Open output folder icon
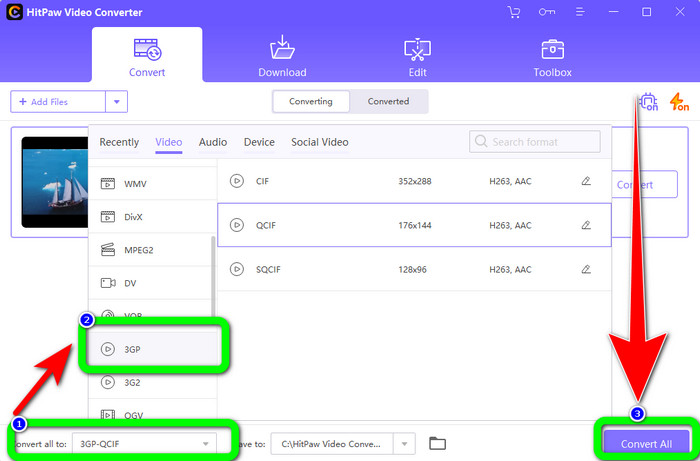The width and height of the screenshot is (700, 461). 438,444
